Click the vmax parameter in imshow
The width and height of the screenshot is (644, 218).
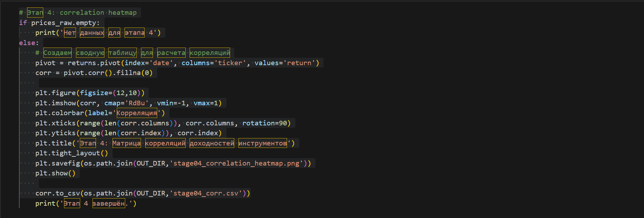coord(202,103)
